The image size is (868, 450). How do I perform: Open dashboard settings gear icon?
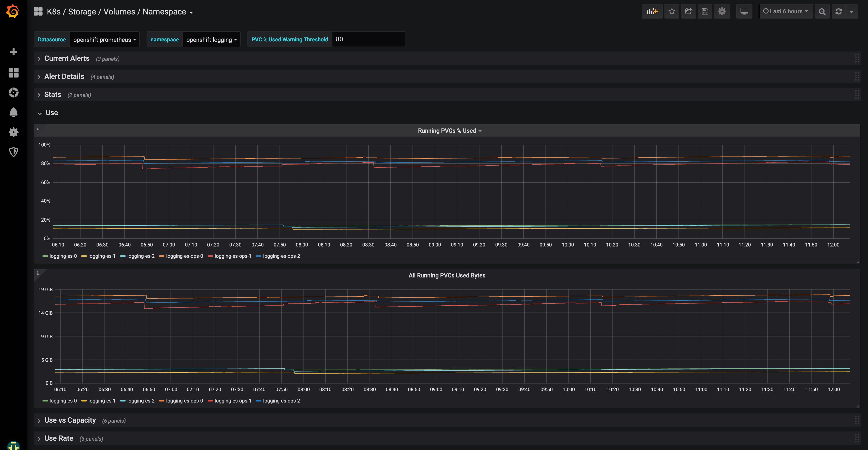[722, 12]
